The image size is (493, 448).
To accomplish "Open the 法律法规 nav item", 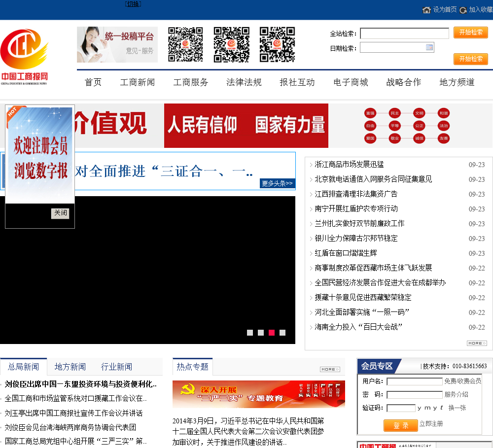I will 244,82.
